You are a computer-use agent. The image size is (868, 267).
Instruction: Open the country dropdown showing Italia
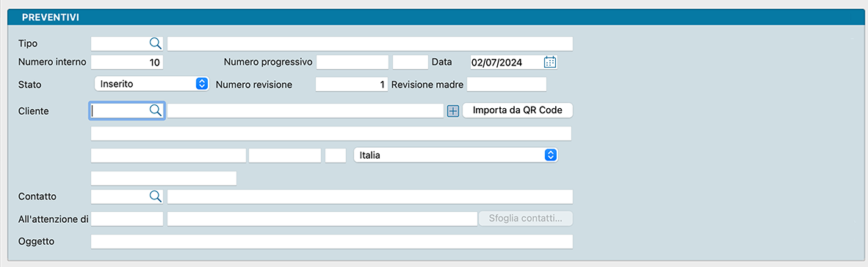tap(455, 155)
